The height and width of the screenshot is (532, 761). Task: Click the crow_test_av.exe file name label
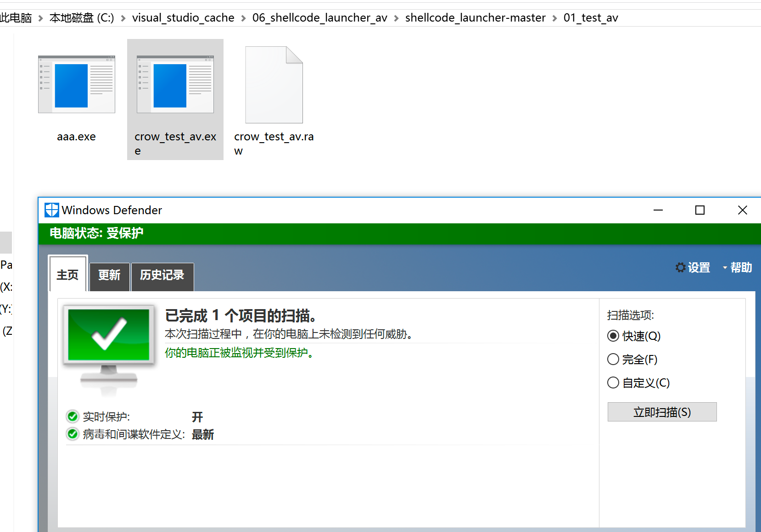(175, 144)
